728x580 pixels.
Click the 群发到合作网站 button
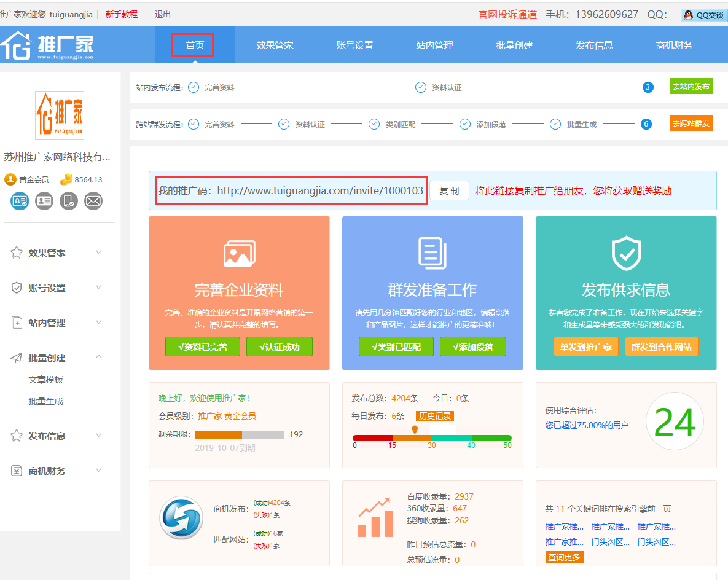(x=662, y=347)
